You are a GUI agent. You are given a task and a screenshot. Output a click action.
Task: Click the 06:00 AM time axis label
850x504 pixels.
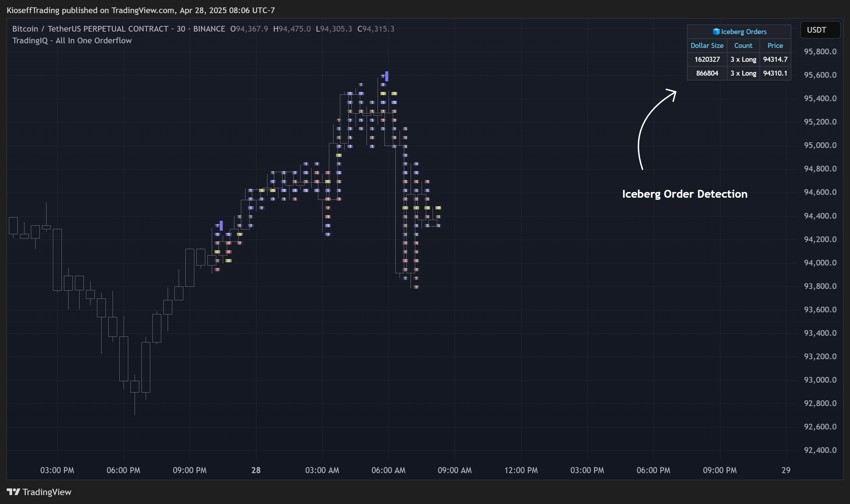[x=388, y=470]
